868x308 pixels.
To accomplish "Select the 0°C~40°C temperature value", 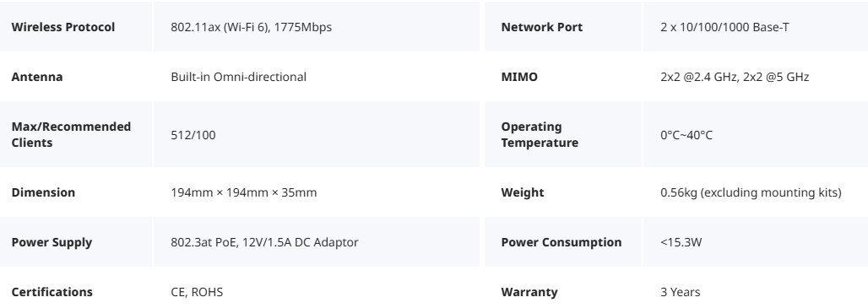I will pos(686,135).
